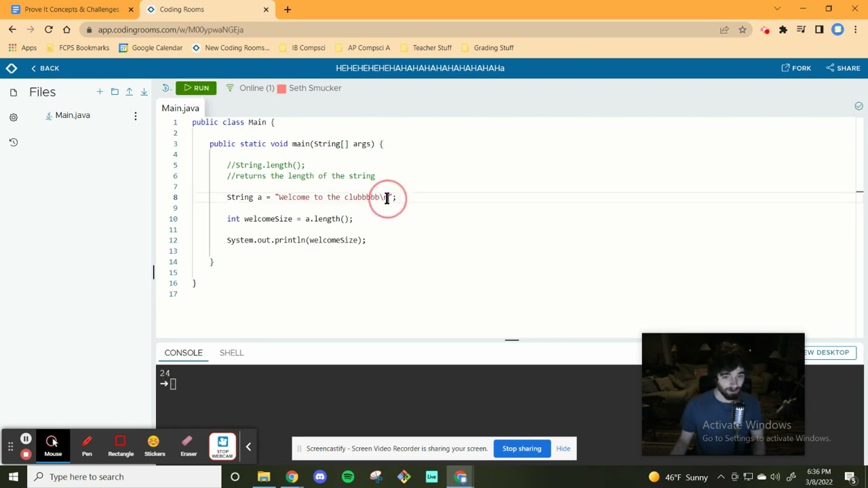
Task: Select the Screencastify Eraser tool
Action: point(189,446)
